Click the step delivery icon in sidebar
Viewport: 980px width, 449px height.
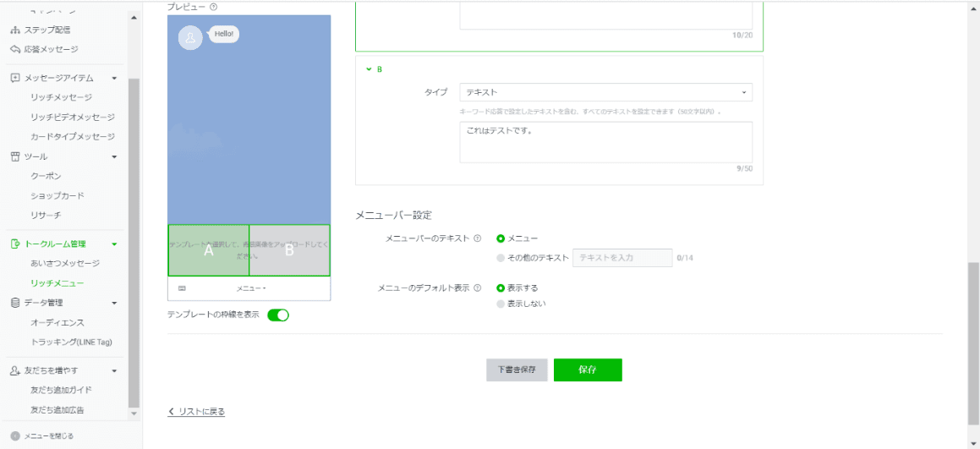coord(15,30)
